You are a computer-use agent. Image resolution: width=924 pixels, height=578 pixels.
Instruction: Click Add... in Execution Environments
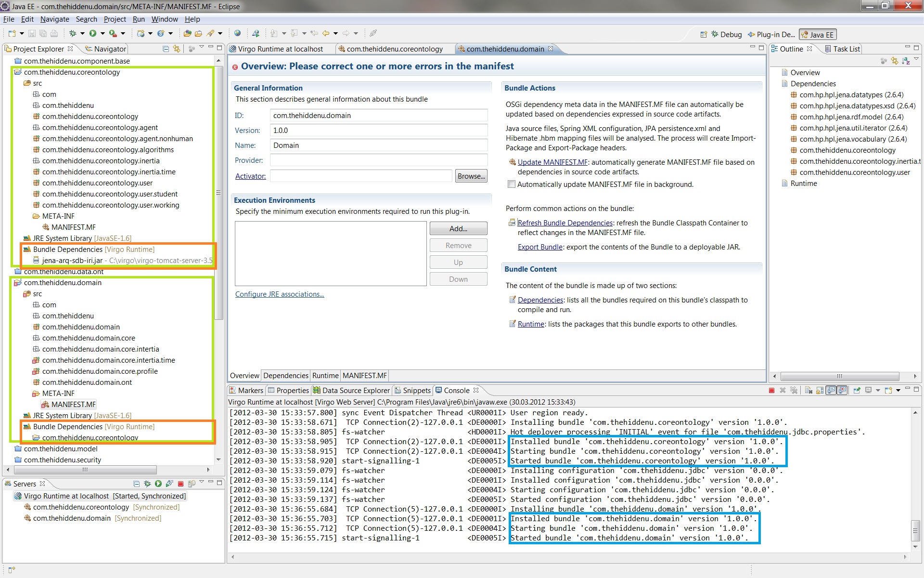(458, 229)
